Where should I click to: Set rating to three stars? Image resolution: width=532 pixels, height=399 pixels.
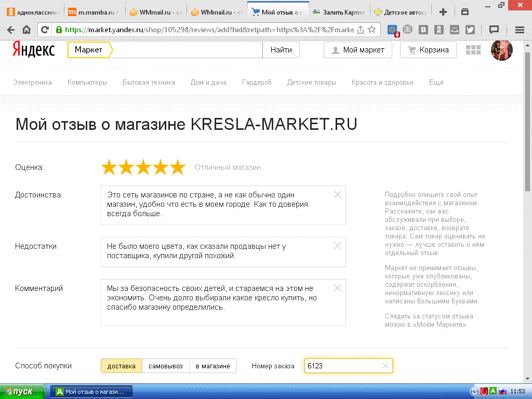[143, 167]
